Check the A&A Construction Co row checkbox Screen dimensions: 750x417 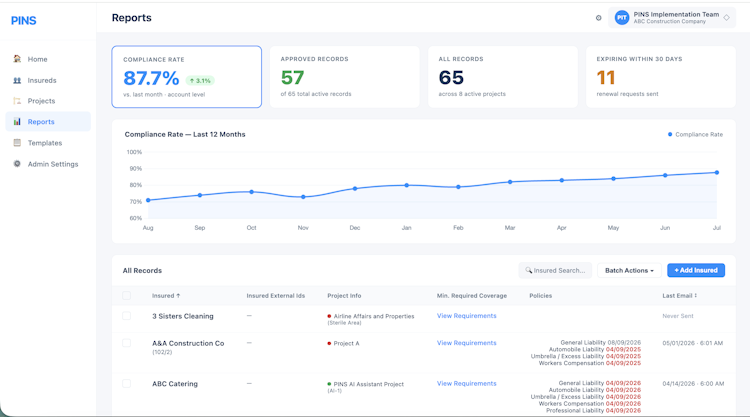point(126,343)
